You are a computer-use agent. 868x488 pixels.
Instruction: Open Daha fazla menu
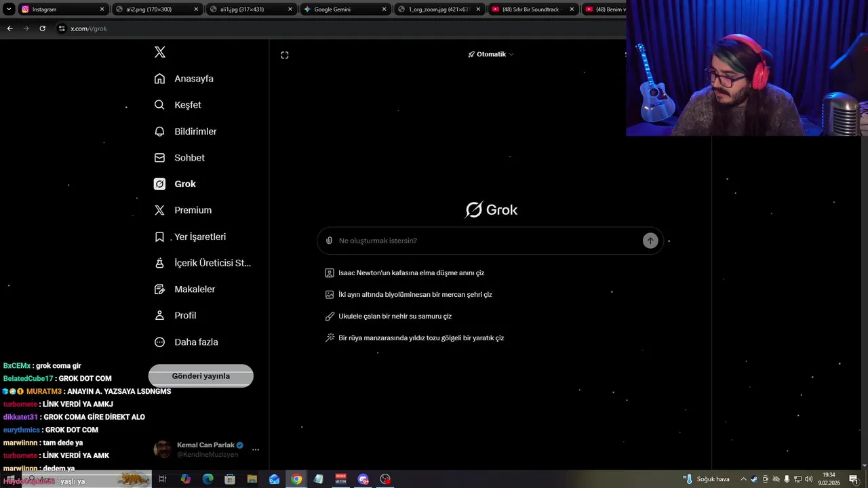186,342
